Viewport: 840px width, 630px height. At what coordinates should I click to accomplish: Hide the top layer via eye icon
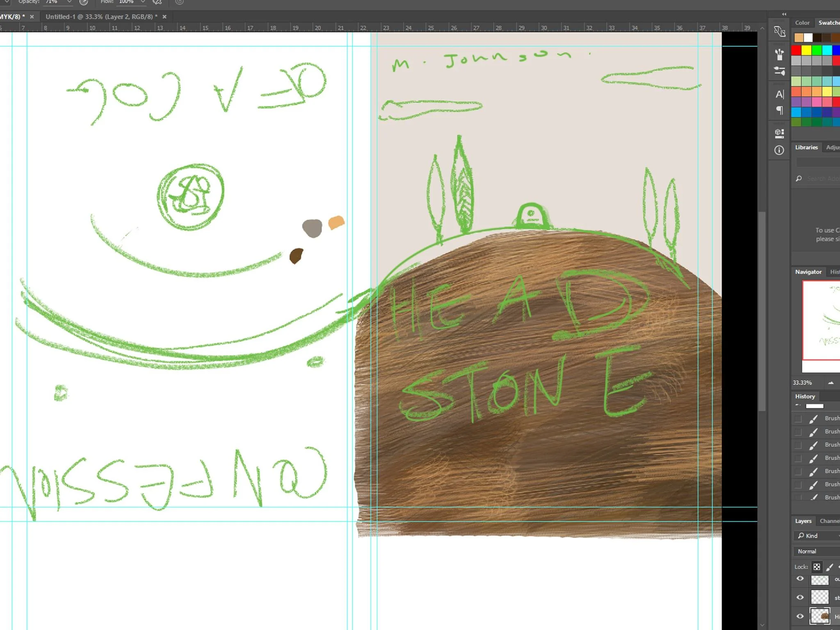[x=800, y=579]
